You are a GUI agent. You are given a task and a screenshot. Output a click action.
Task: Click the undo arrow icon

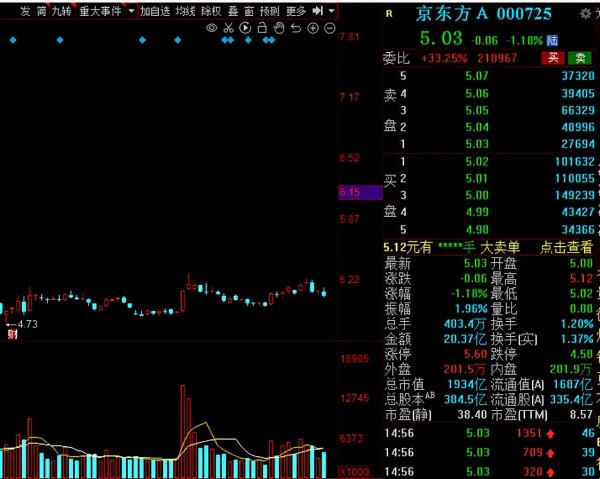click(x=295, y=28)
